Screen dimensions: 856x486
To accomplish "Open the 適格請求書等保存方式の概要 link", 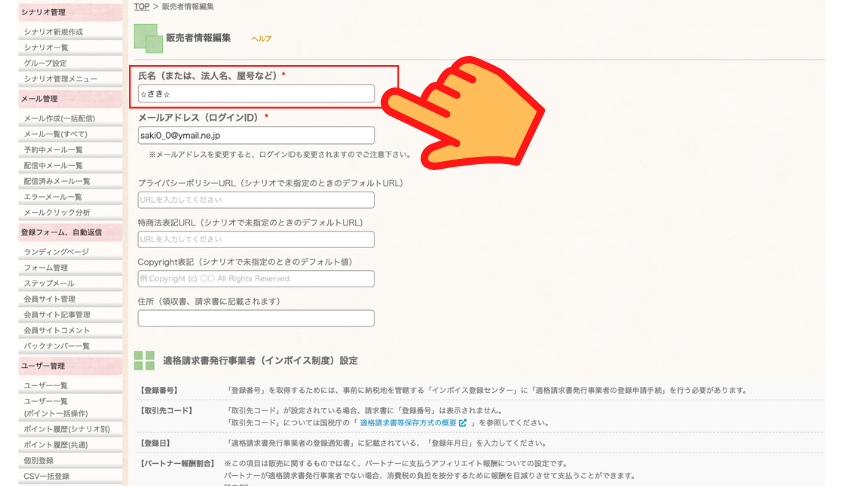I will [x=408, y=423].
